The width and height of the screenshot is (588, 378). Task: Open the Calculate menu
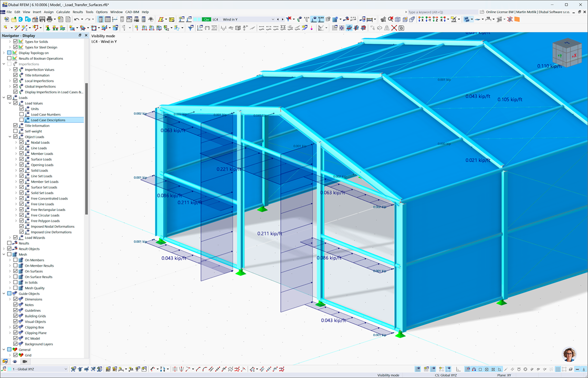click(x=63, y=12)
